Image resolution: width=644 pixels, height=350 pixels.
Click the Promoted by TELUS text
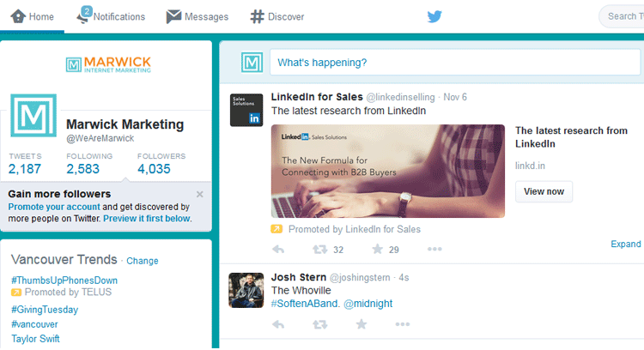[68, 293]
